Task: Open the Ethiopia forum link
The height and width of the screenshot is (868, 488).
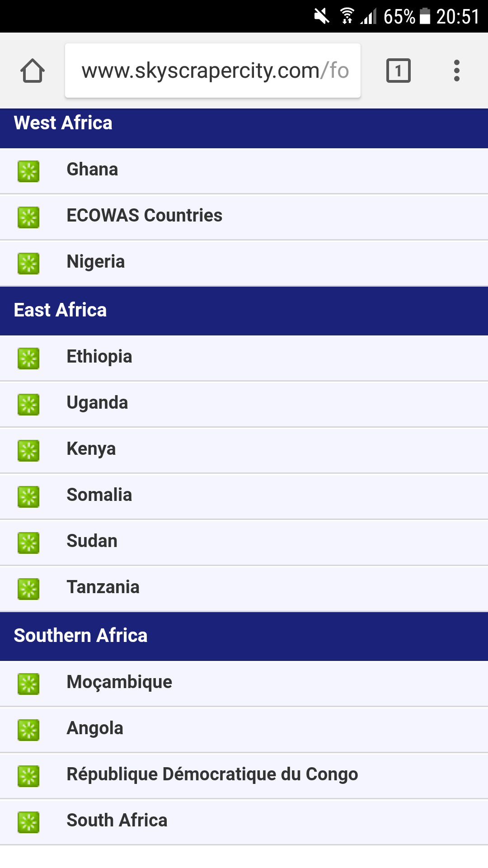Action: tap(99, 357)
